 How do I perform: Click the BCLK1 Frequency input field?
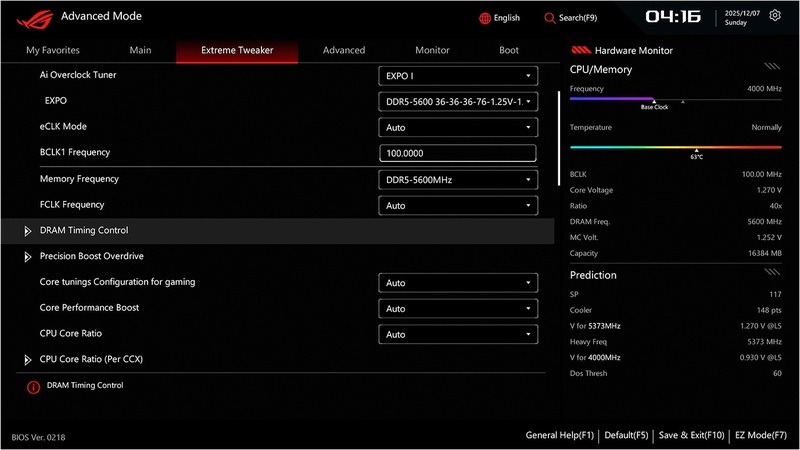[458, 153]
